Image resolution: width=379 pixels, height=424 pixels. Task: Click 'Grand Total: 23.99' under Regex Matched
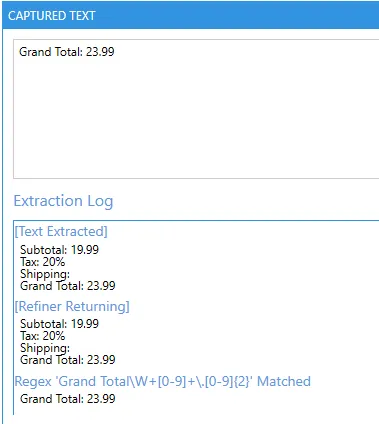68,399
